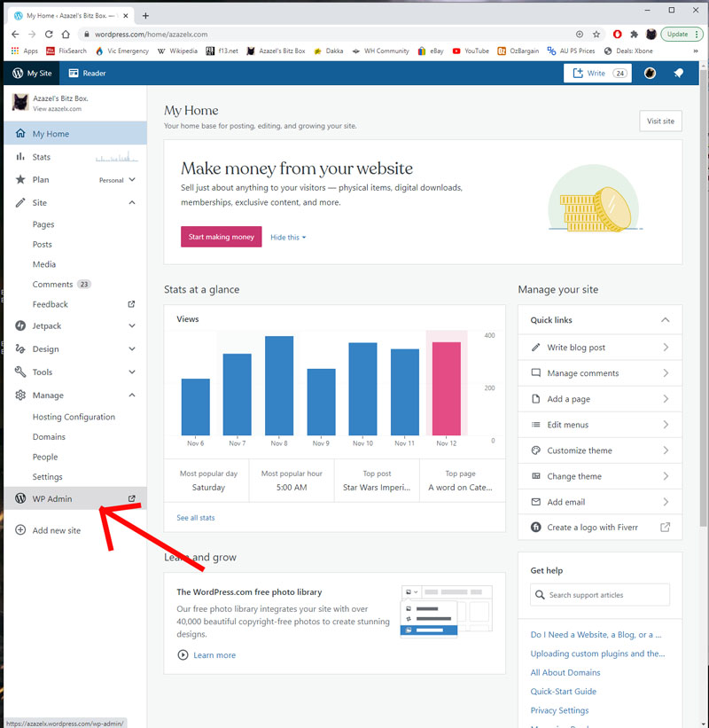Open the See all stats link
Screen dimensions: 709x728
pos(195,518)
